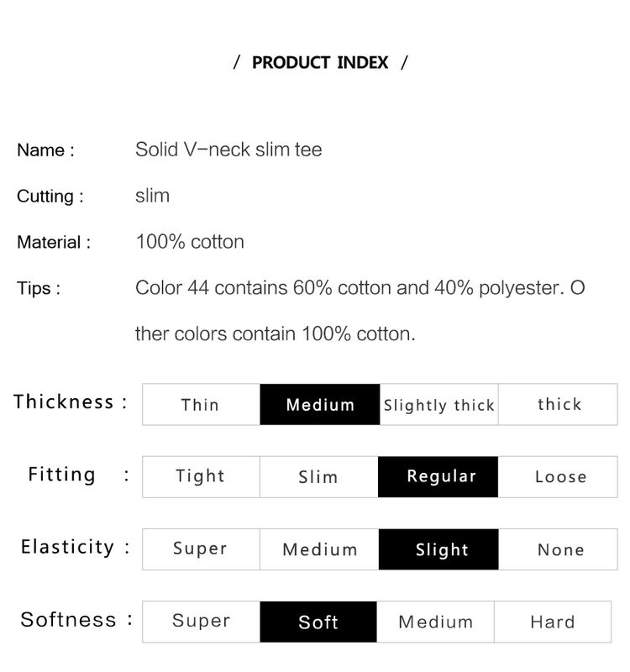Pick the Regular fitting option
Screen dimensions: 630x672
[438, 476]
